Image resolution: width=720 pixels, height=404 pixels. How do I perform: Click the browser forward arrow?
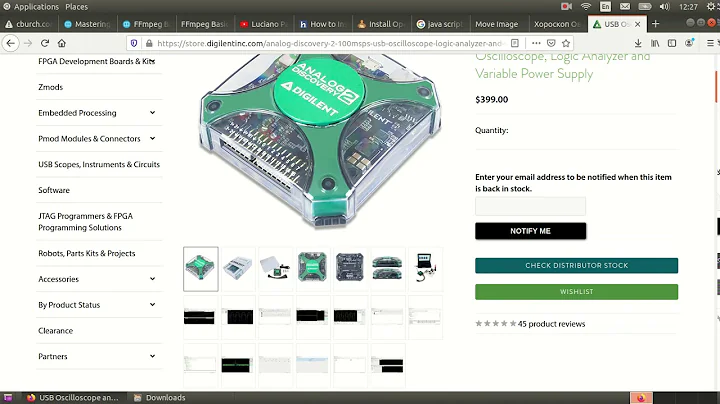pyautogui.click(x=28, y=43)
